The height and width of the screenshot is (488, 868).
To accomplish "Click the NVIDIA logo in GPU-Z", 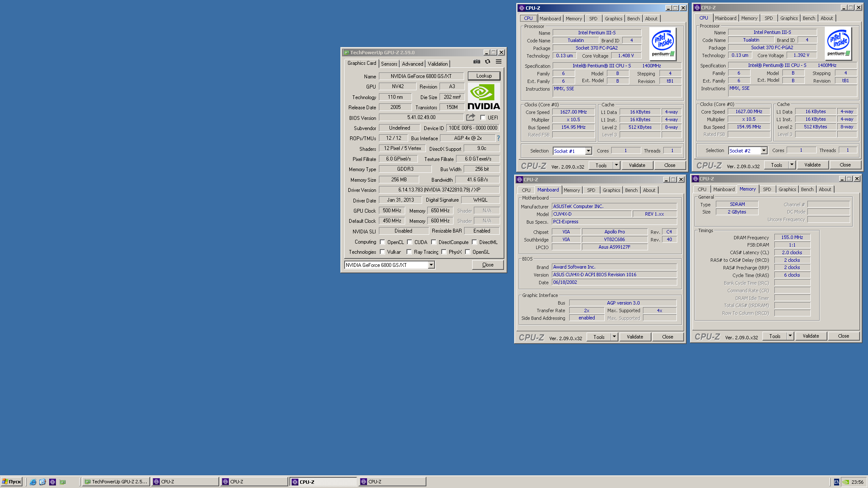I will [x=484, y=97].
